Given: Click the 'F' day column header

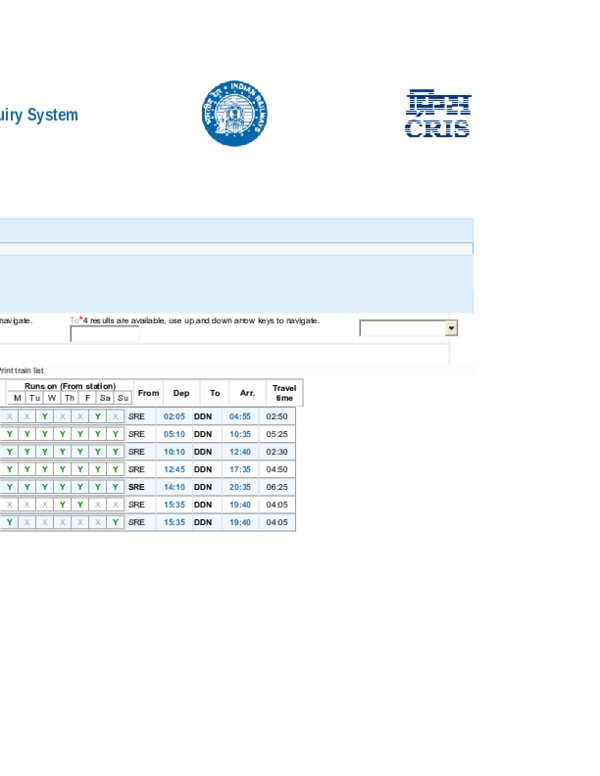Looking at the screenshot, I should 88,398.
